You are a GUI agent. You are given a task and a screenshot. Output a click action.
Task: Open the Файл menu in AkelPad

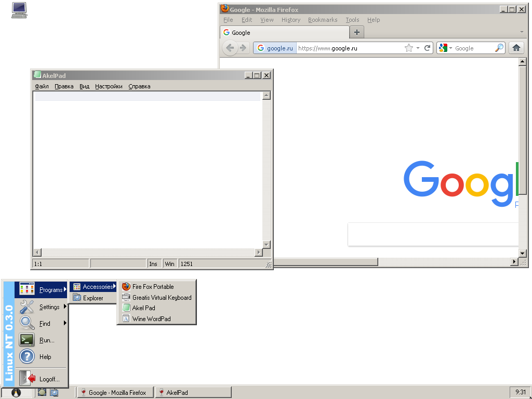[x=42, y=86]
